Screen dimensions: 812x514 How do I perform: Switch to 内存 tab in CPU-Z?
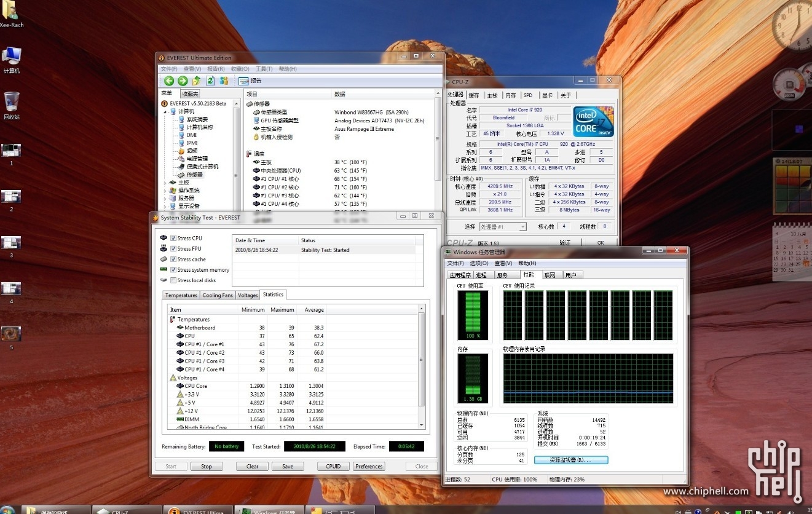[x=511, y=95]
